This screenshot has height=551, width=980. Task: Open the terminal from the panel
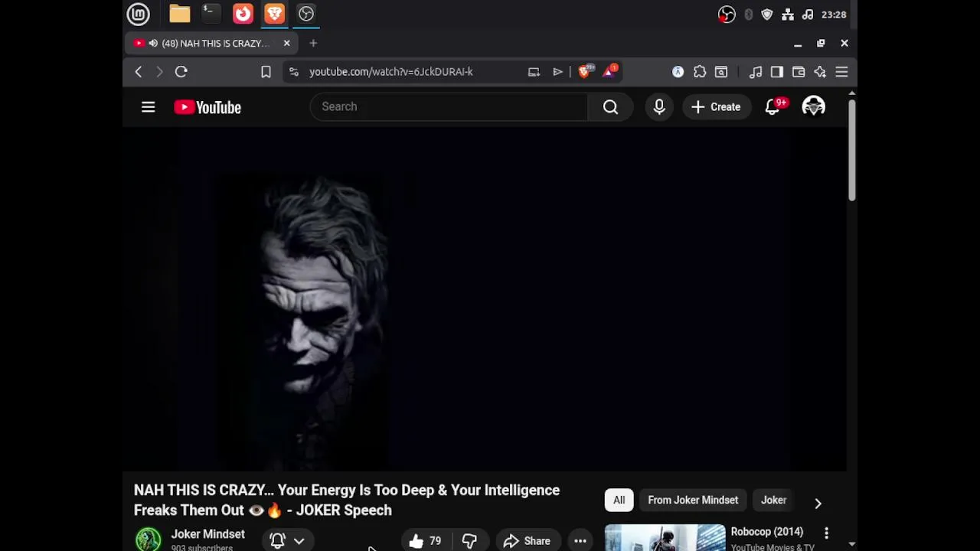pyautogui.click(x=210, y=14)
